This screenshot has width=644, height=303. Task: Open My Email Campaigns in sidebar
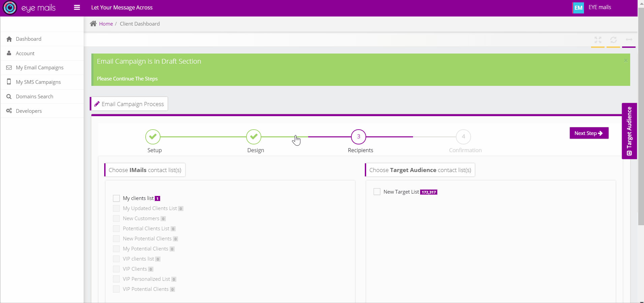(39, 68)
